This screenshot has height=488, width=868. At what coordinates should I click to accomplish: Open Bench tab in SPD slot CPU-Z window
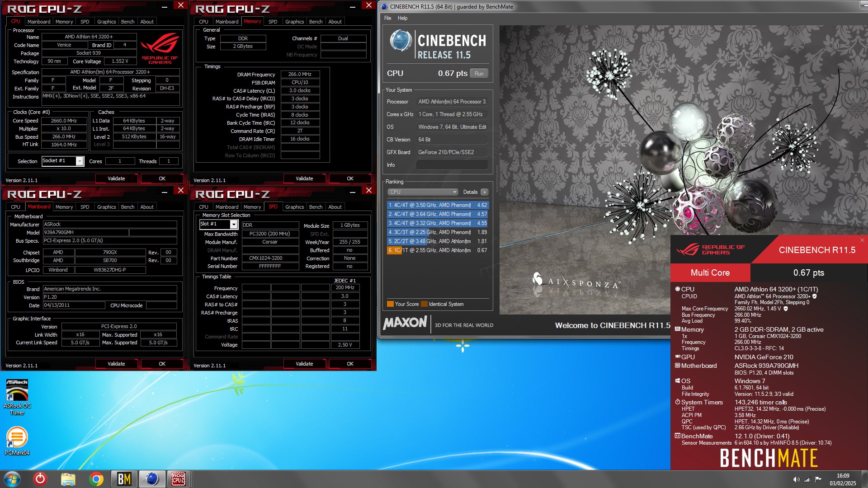(316, 207)
